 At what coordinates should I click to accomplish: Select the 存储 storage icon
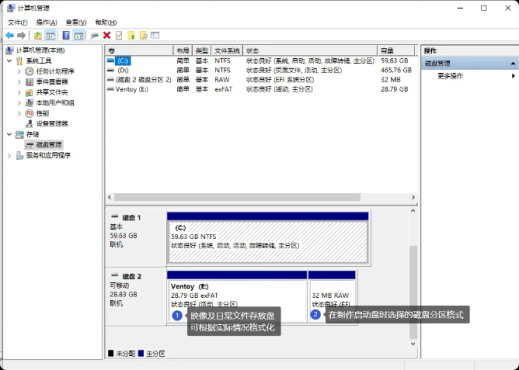coord(20,134)
